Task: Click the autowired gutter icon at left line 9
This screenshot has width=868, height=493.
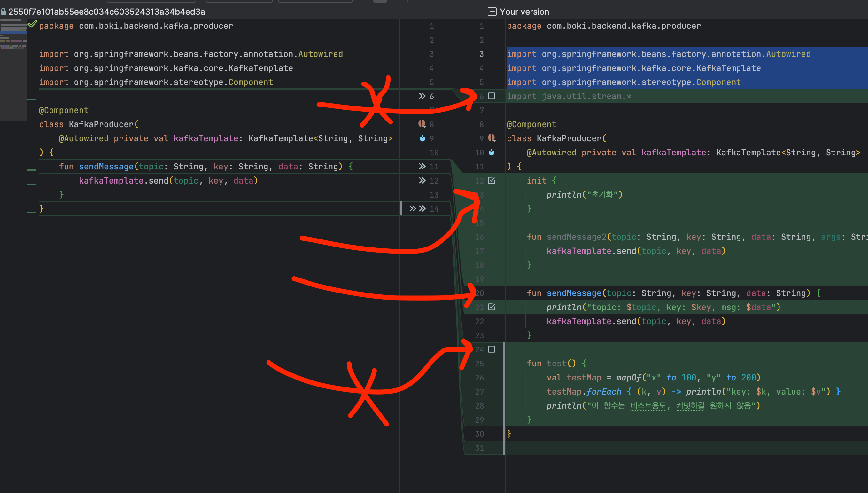Action: point(422,138)
